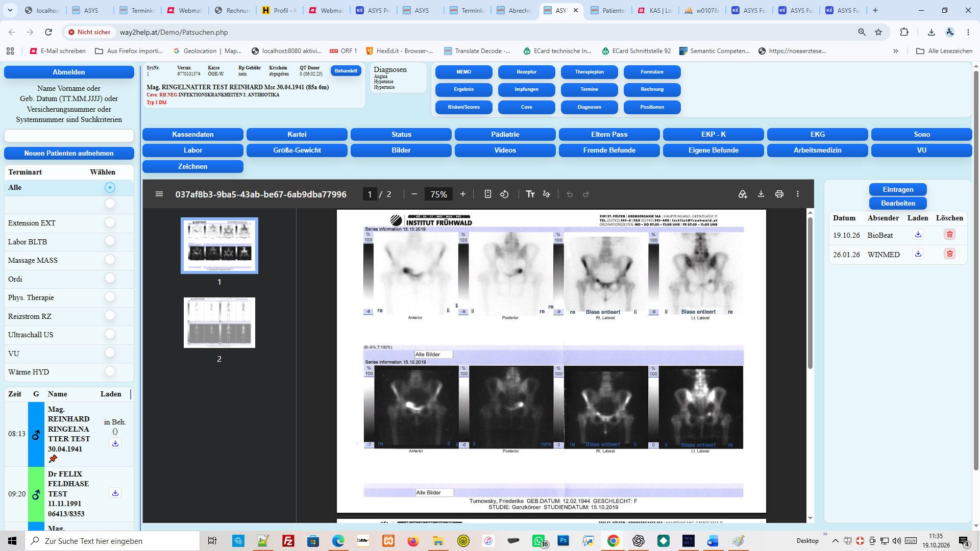Click the PDF viewer vertical scrollbar

pos(810,293)
